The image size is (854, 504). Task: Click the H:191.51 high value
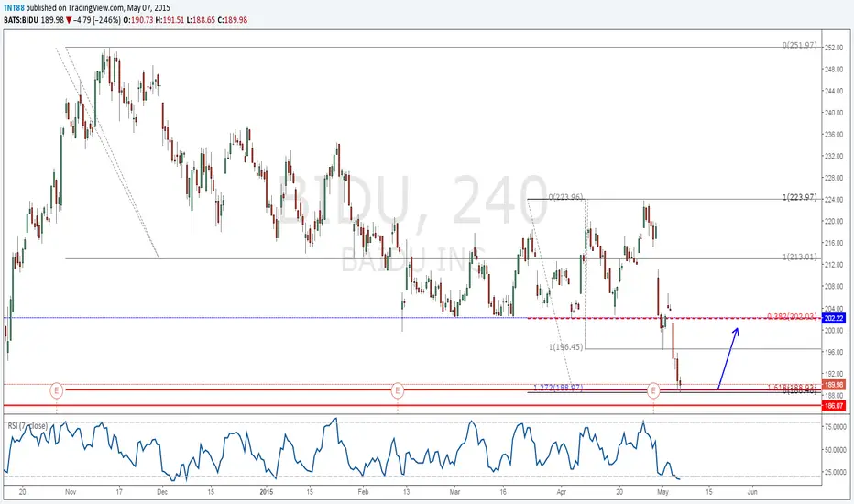(x=170, y=19)
